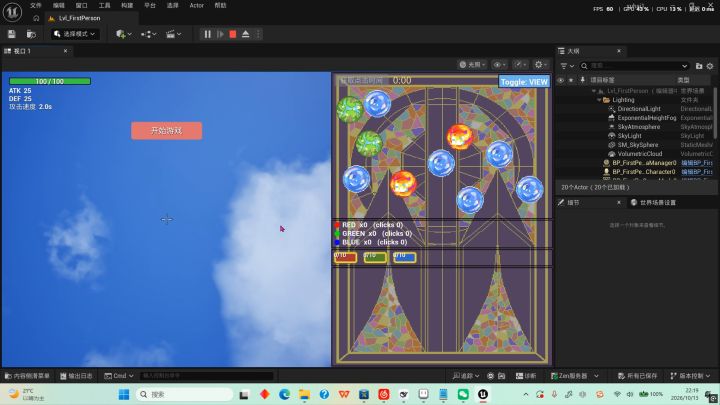Toggle the Outliner visibility eye column header
This screenshot has width=720, height=405.
pyautogui.click(x=561, y=80)
